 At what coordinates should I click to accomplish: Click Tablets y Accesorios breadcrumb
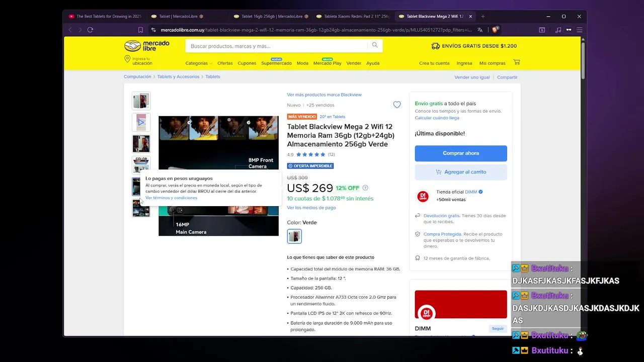178,77
